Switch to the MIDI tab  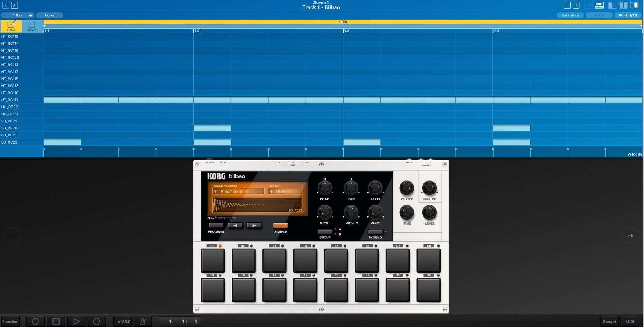630,322
